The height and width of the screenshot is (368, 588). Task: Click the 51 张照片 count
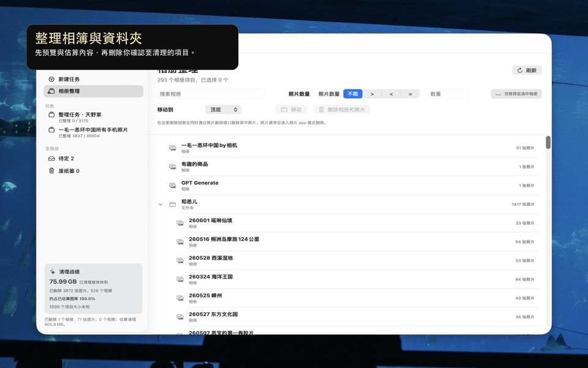pos(526,148)
